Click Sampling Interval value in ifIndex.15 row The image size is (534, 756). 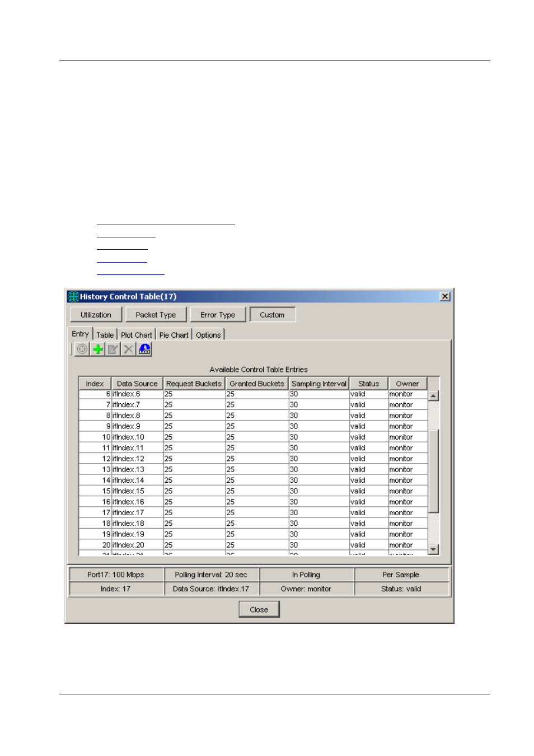click(x=319, y=491)
